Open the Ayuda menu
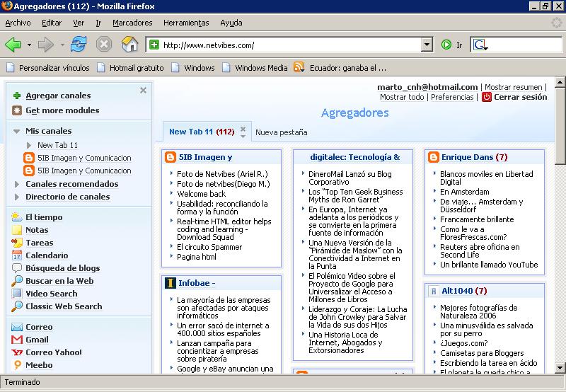 point(231,23)
